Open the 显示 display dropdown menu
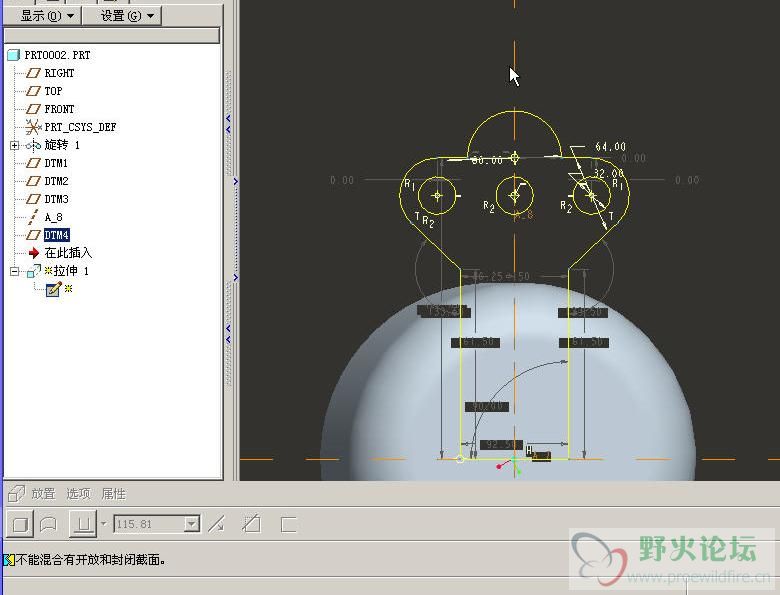The height and width of the screenshot is (595, 780). pyautogui.click(x=42, y=16)
